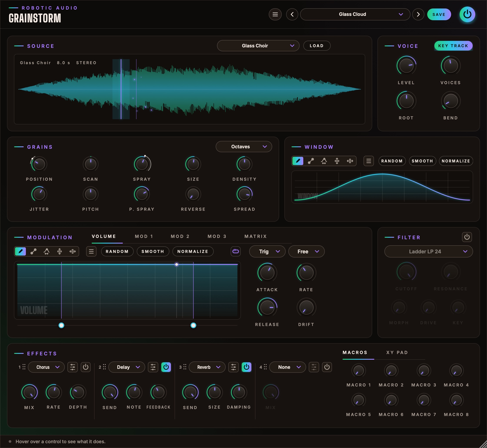Toggle the envelope loop icon

pos(235,251)
